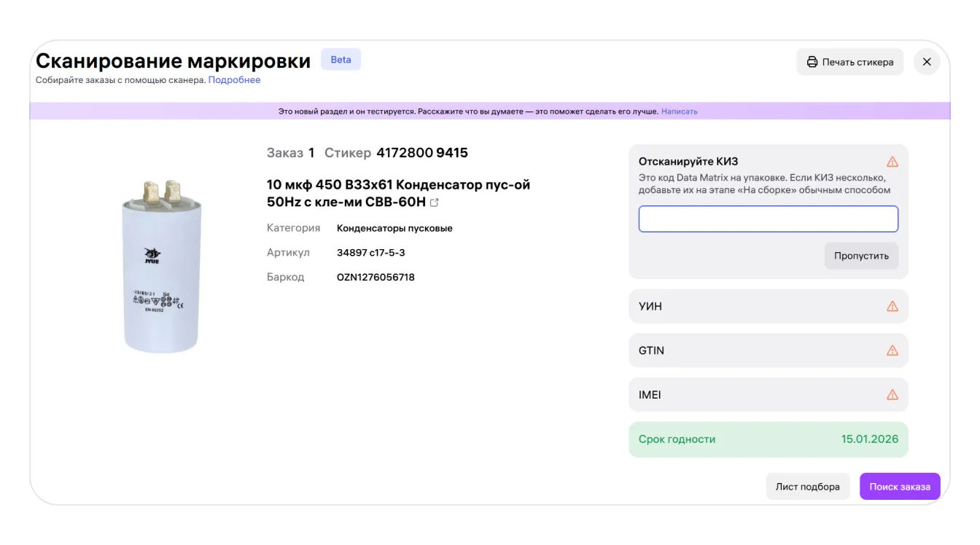Click warning icon next to Отсканируйте КИЗ

(x=892, y=162)
